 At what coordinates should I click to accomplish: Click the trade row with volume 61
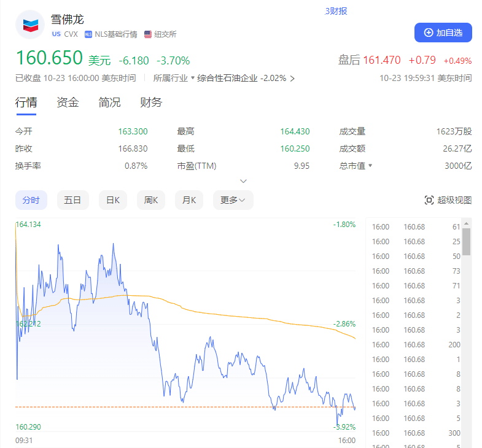coord(416,227)
